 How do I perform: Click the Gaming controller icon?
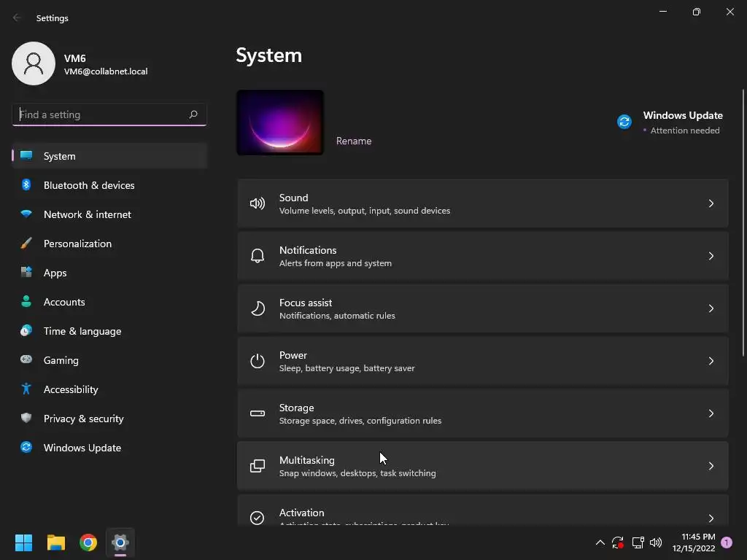[x=26, y=359]
